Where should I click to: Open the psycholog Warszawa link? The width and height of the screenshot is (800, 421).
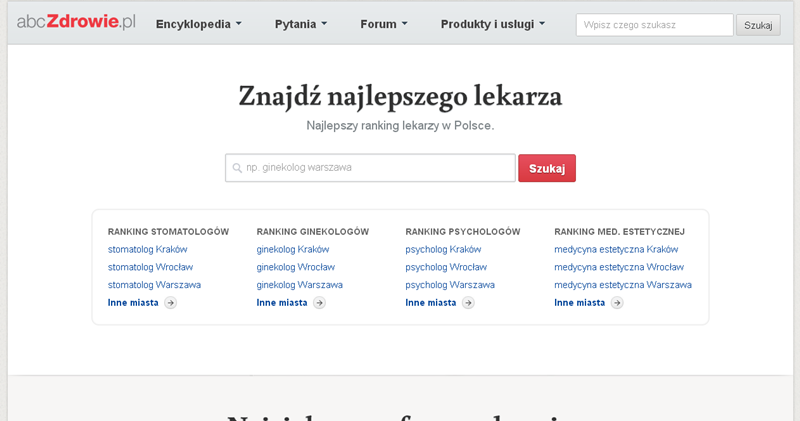(450, 285)
